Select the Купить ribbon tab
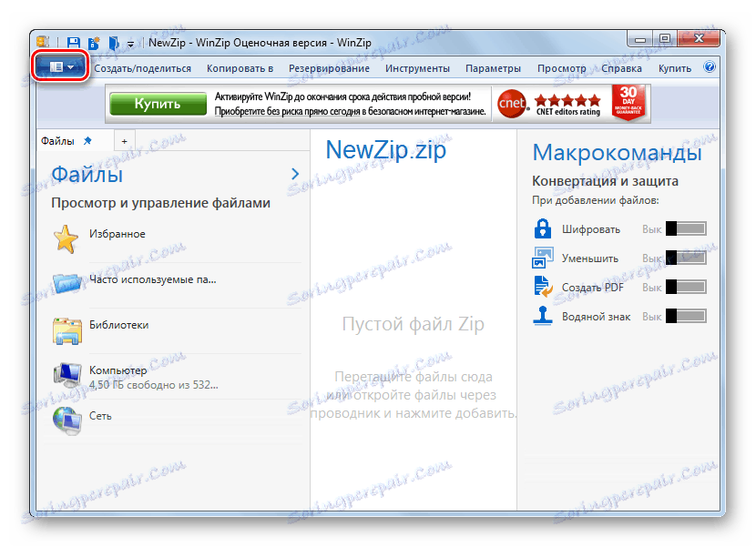756x547 pixels. click(x=675, y=68)
